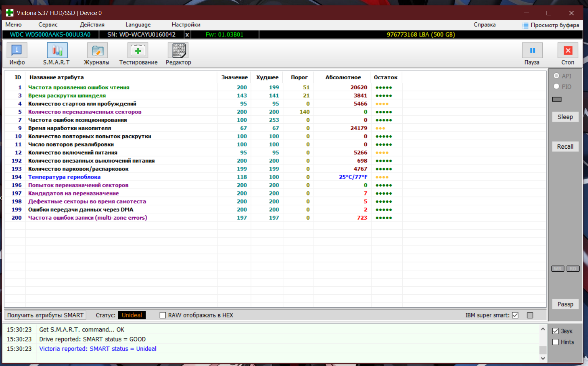Open the Редактор hex editor

tap(178, 54)
